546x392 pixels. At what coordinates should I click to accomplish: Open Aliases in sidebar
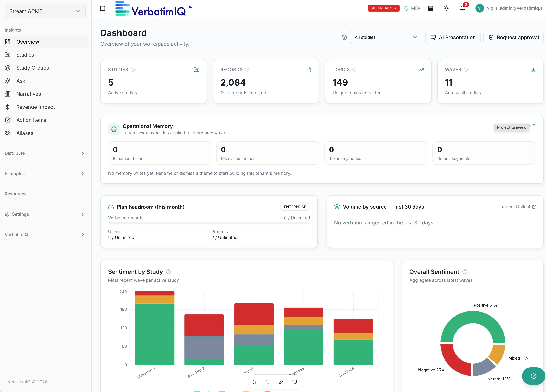coord(45,133)
